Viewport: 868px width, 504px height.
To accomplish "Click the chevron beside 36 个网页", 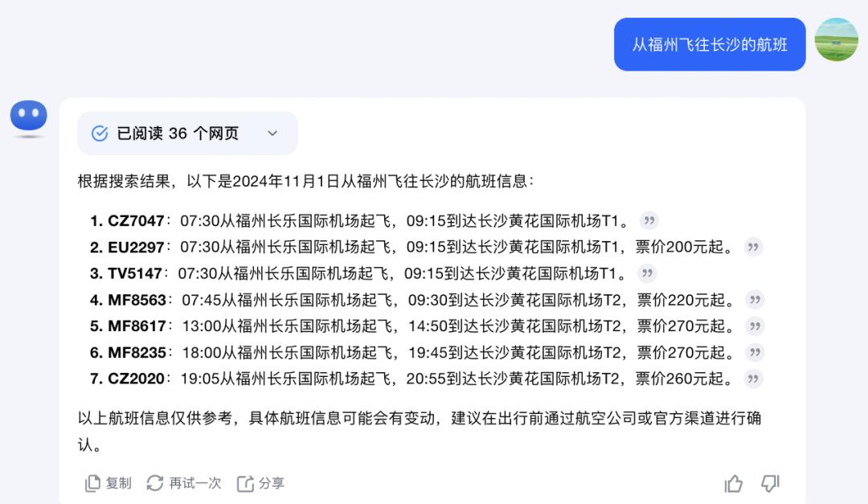I will pyautogui.click(x=272, y=133).
